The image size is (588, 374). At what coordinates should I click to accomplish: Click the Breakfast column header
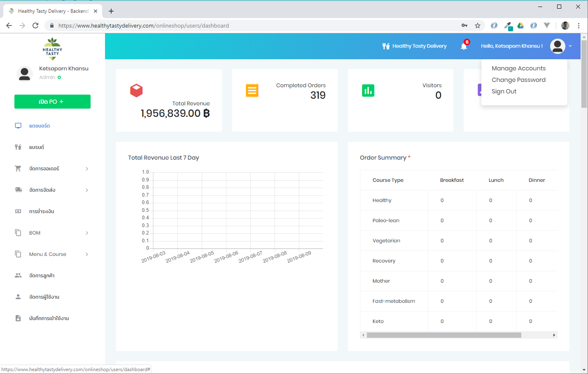(x=452, y=180)
